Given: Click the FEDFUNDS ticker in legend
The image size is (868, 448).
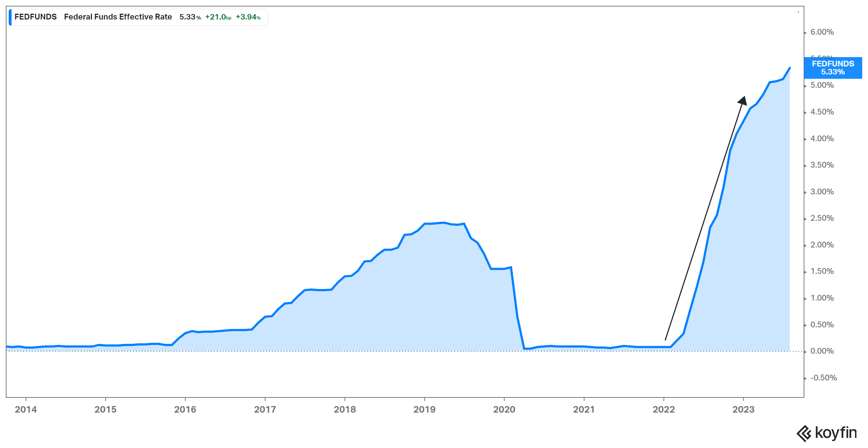Looking at the screenshot, I should coord(35,17).
